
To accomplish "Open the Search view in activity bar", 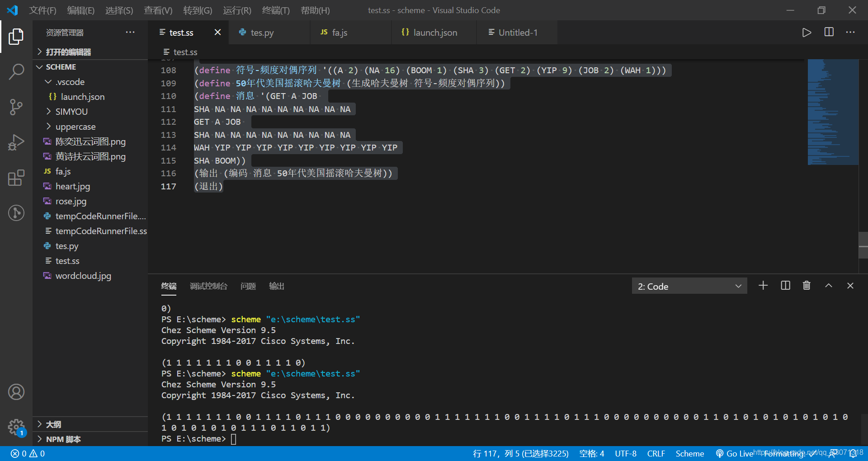I will [x=16, y=71].
